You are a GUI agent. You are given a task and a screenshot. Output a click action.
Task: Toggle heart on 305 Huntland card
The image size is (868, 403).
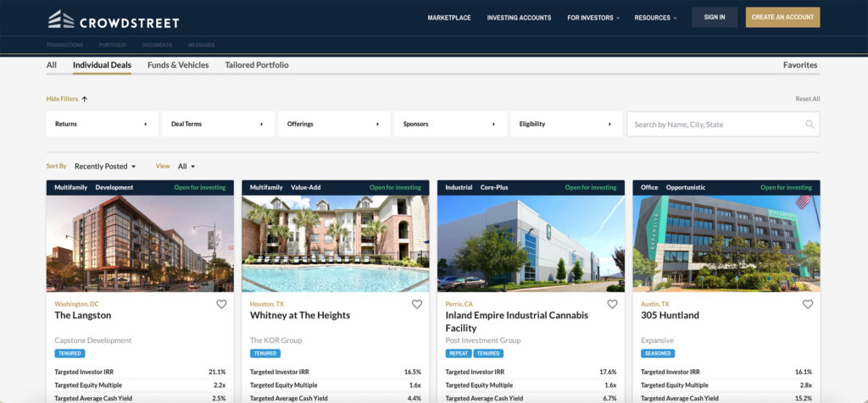808,304
